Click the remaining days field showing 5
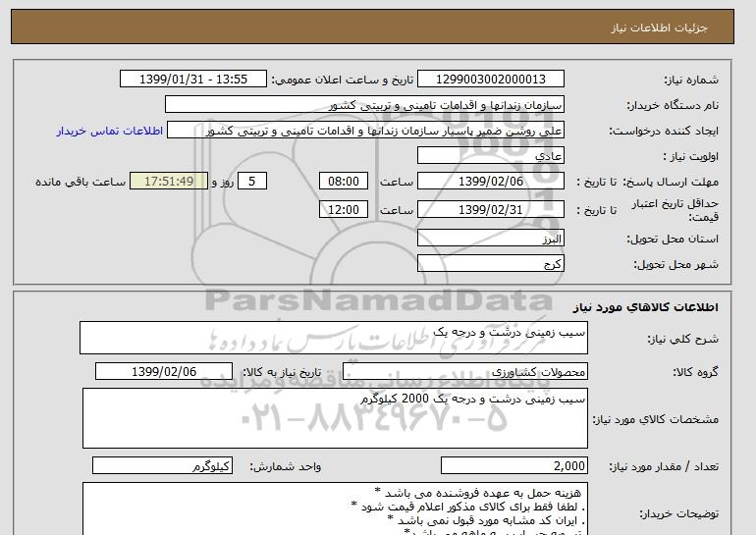Viewport: 756px width, 535px height. (251, 182)
